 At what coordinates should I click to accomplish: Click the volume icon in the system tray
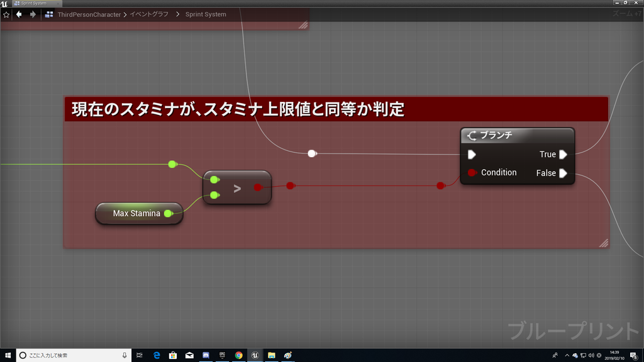(592, 356)
